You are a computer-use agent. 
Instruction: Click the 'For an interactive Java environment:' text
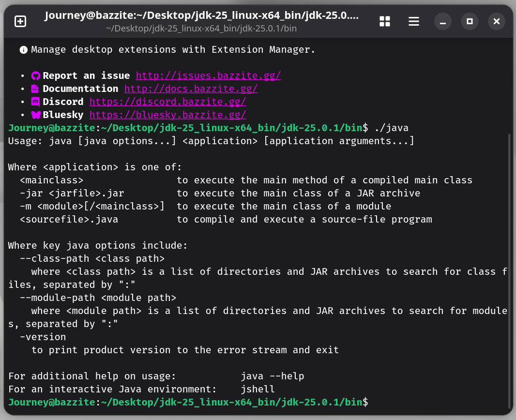coord(112,390)
